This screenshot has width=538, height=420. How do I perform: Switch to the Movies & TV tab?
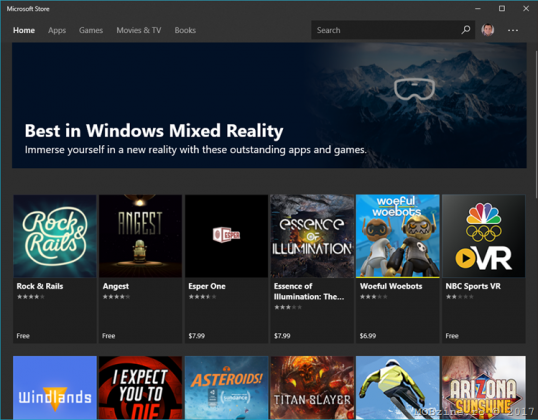[139, 30]
